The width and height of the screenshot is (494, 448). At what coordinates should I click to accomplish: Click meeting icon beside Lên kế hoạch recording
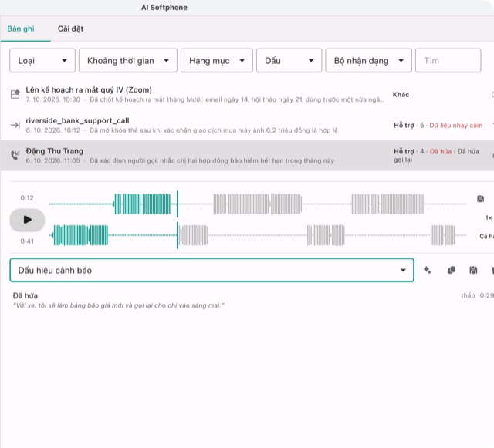15,94
